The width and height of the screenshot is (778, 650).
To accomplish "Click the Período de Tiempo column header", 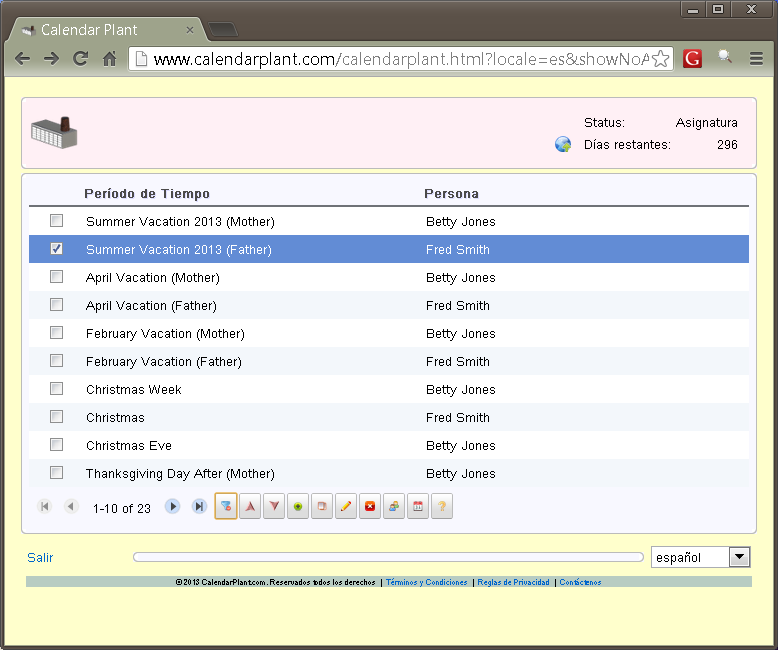I will (147, 193).
